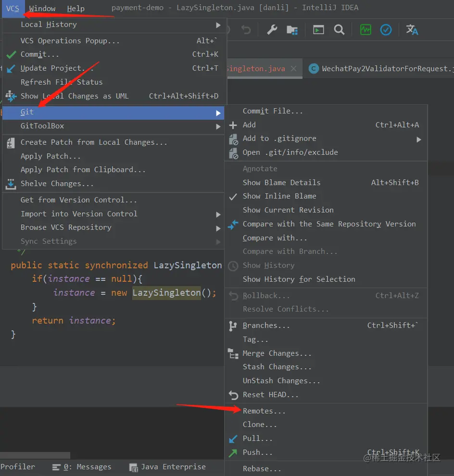Screen dimensions: 454x476
Task: Open the 0: Messages tool window
Action: (x=81, y=467)
